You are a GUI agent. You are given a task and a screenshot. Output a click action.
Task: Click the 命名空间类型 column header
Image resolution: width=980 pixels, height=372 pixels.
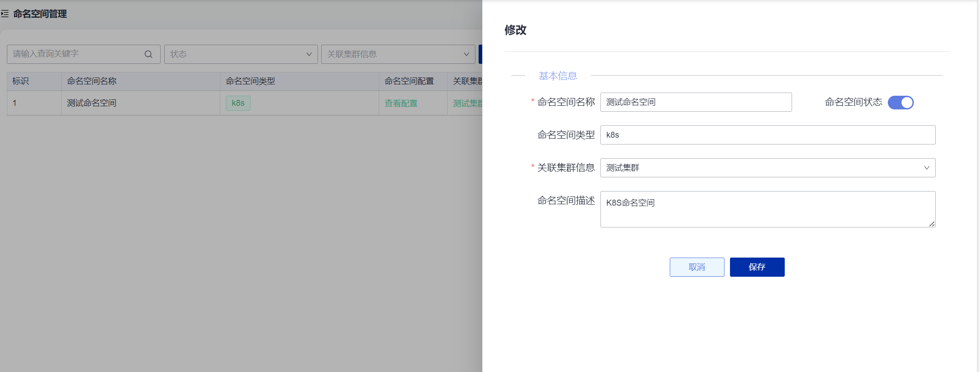(299, 81)
